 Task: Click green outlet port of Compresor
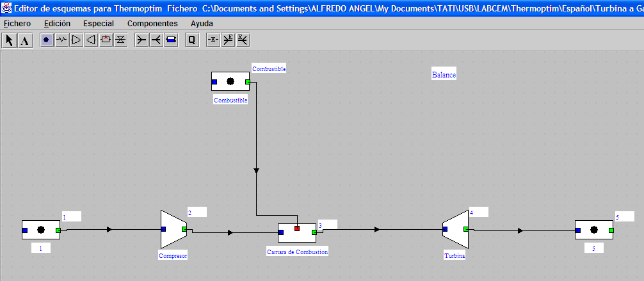(x=184, y=229)
